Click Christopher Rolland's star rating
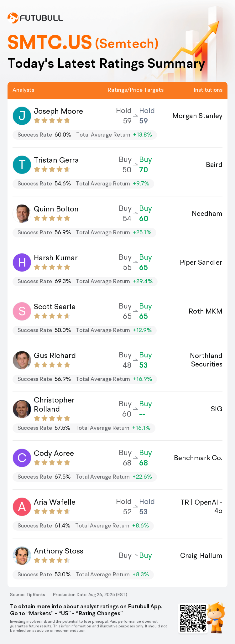Screen dimensions: 235x644 click(x=52, y=418)
